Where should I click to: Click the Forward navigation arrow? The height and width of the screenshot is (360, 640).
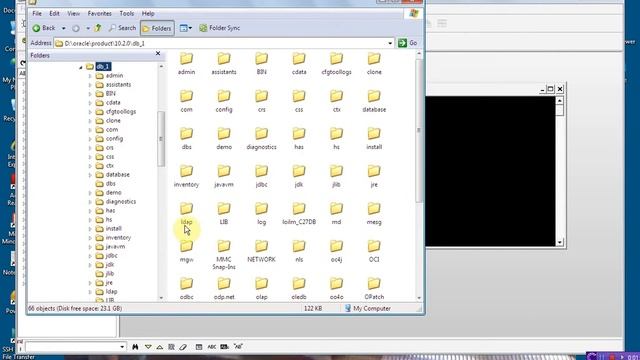coord(76,28)
